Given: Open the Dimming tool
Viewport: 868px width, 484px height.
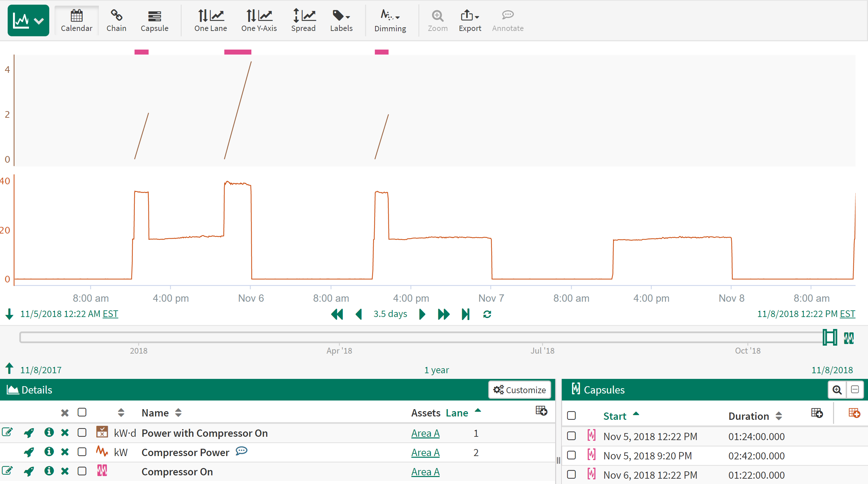Looking at the screenshot, I should pos(390,20).
